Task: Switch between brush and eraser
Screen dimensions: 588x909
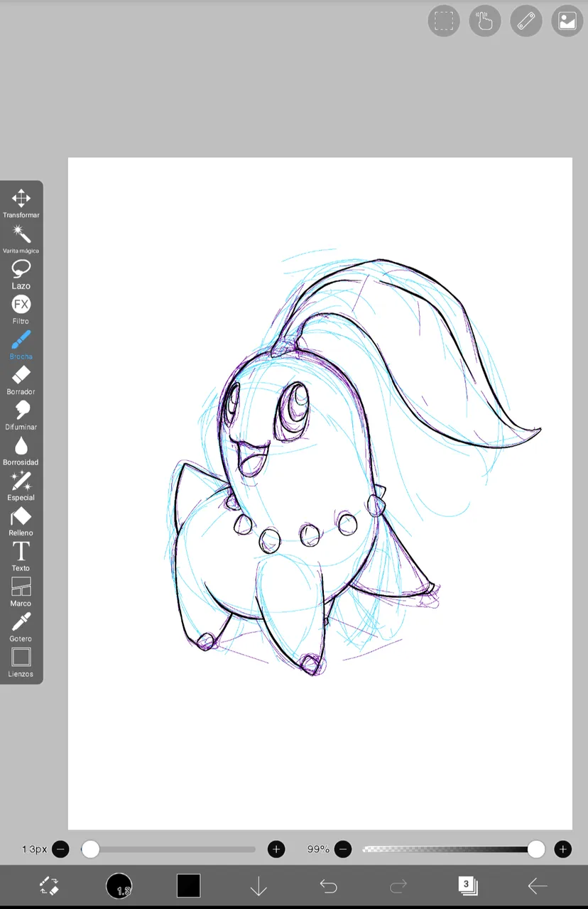Action: (49, 886)
